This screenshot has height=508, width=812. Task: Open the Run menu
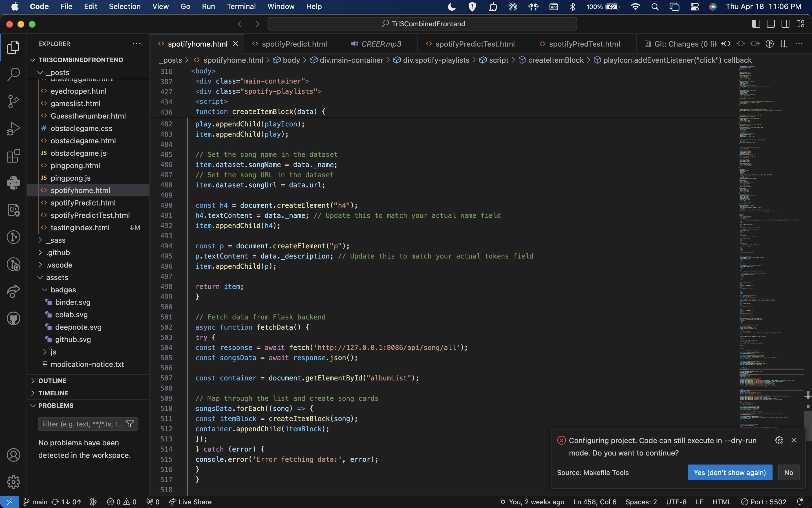click(x=208, y=6)
